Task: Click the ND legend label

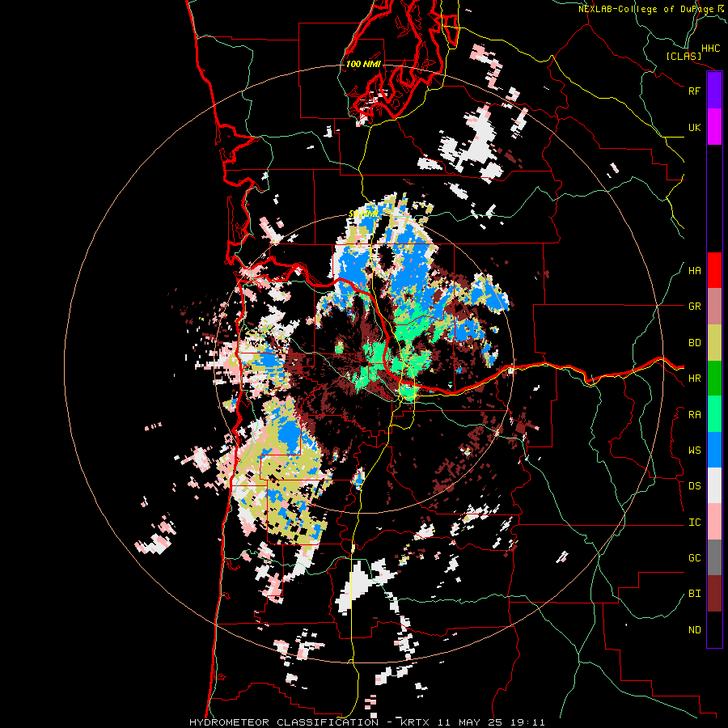Action: click(694, 630)
